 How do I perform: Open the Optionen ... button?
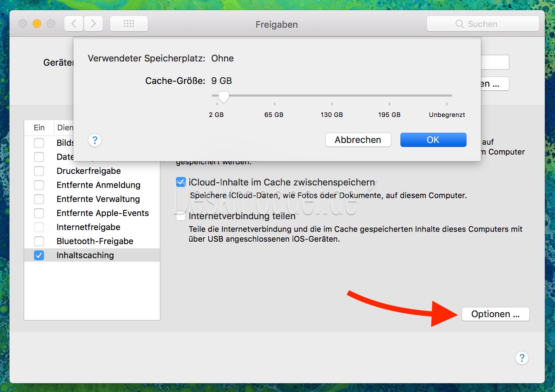(x=495, y=314)
